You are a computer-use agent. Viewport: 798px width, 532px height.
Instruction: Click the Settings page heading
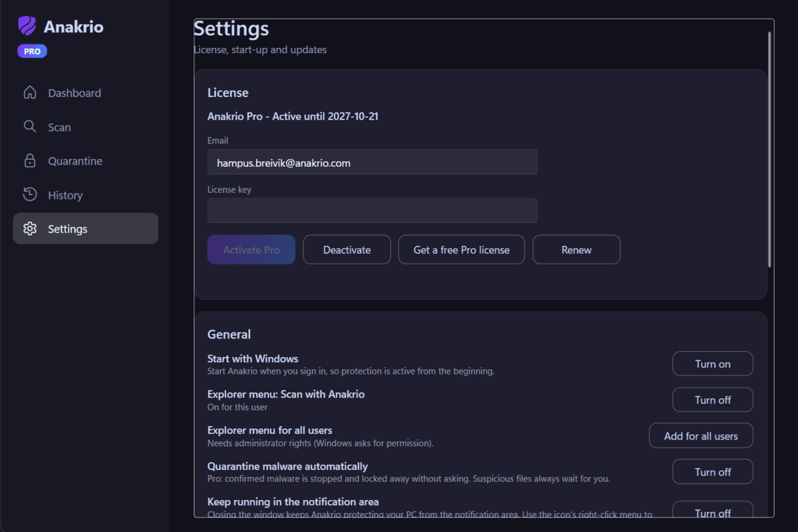click(231, 29)
